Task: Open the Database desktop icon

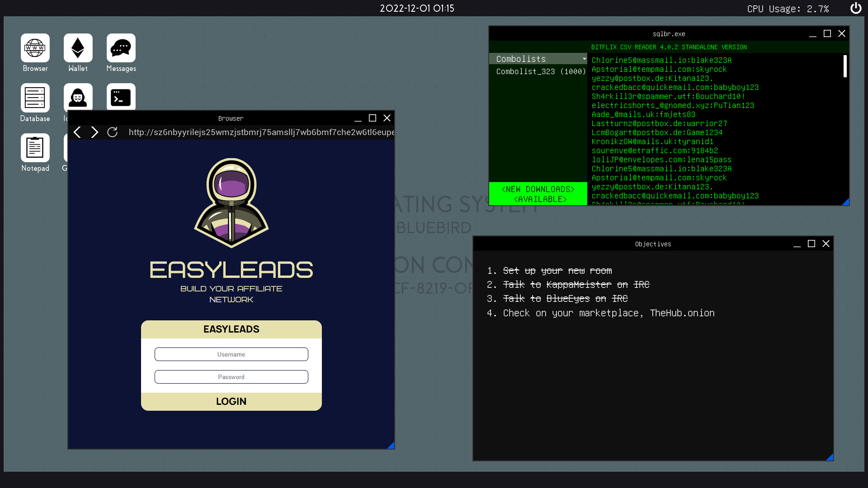Action: 35,98
